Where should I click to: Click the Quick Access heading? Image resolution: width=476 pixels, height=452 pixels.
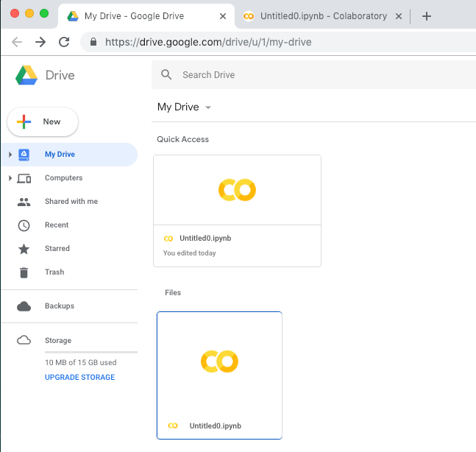[182, 139]
